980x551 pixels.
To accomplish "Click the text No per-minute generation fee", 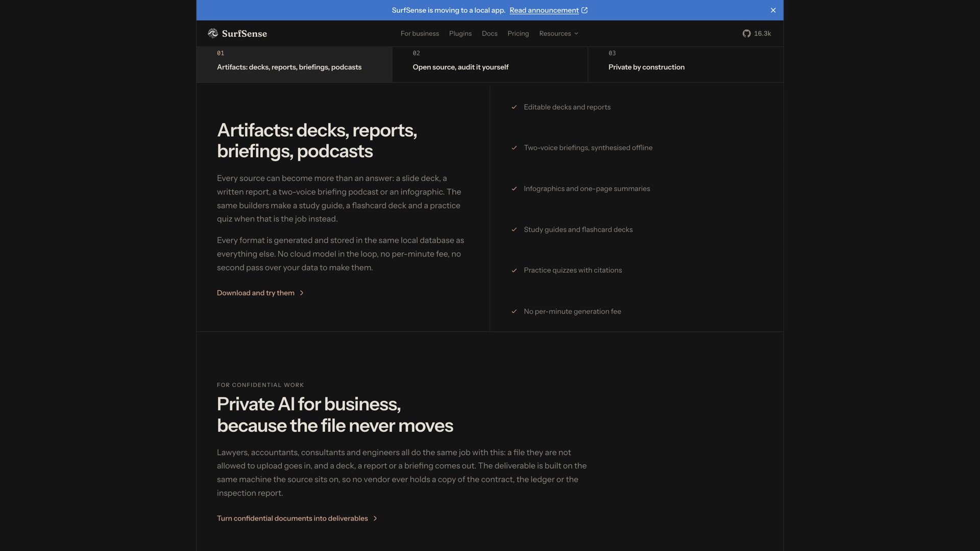I will (x=572, y=312).
